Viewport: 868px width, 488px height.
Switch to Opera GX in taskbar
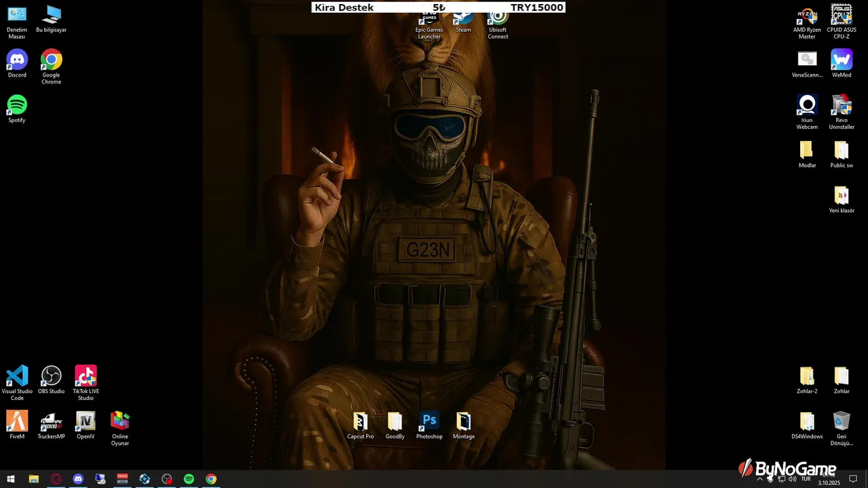[x=56, y=479]
